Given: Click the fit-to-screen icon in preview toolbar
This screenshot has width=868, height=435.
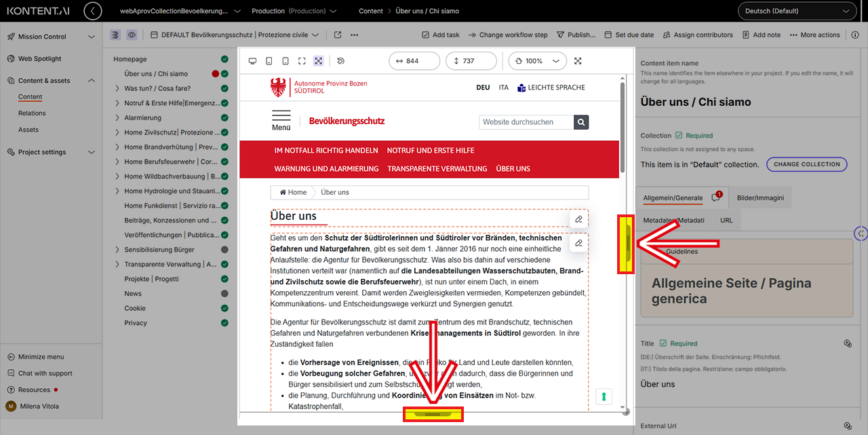Looking at the screenshot, I should pos(318,61).
